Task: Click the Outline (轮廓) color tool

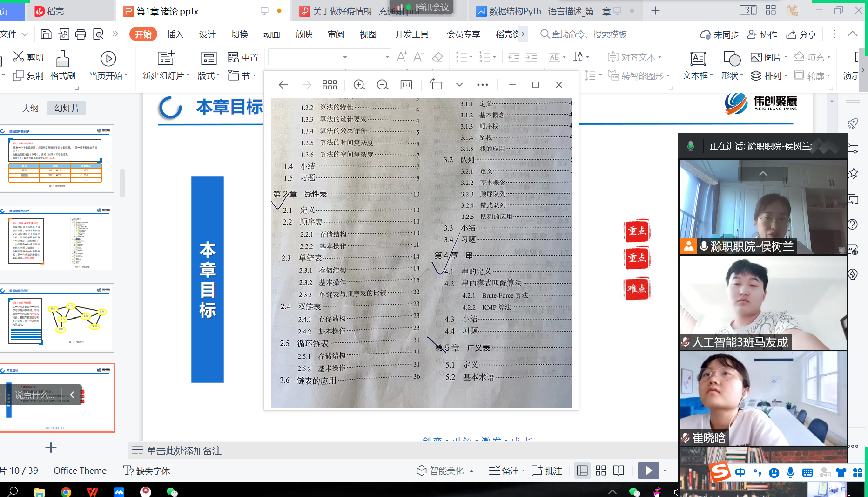Action: pyautogui.click(x=812, y=75)
